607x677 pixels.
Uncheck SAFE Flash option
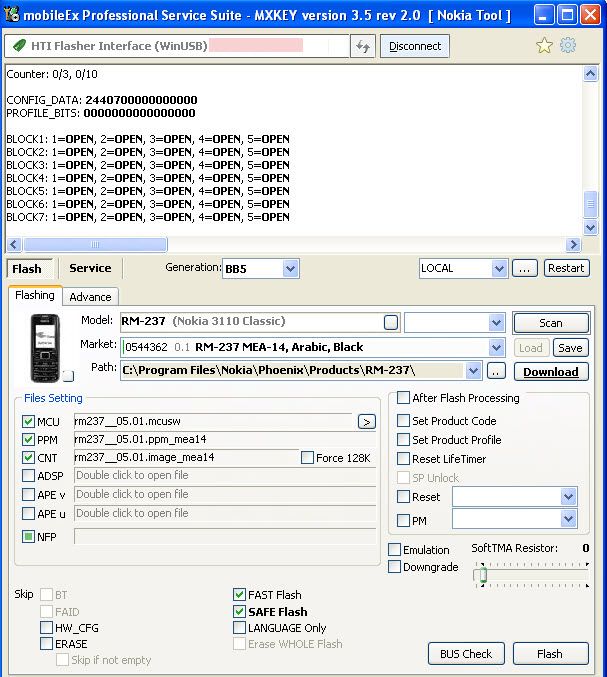tap(239, 611)
